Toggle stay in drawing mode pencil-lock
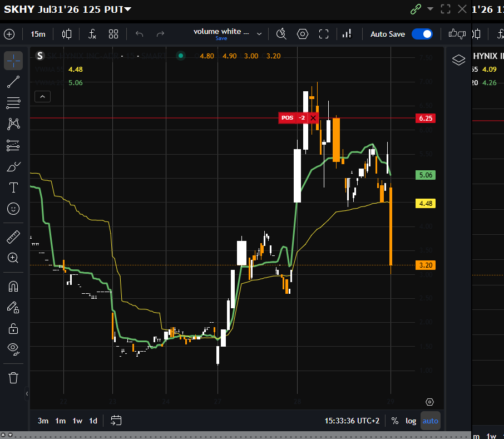The width and height of the screenshot is (504, 439). click(13, 308)
